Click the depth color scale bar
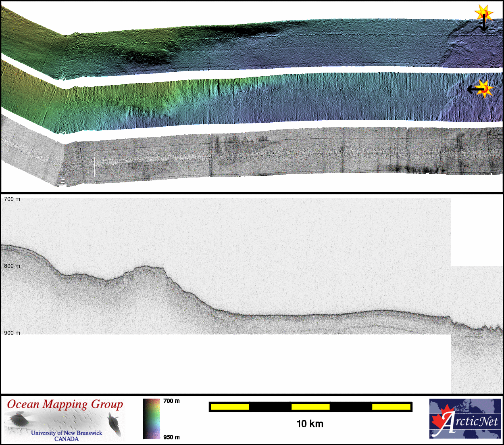The width and height of the screenshot is (504, 445). pos(151,418)
